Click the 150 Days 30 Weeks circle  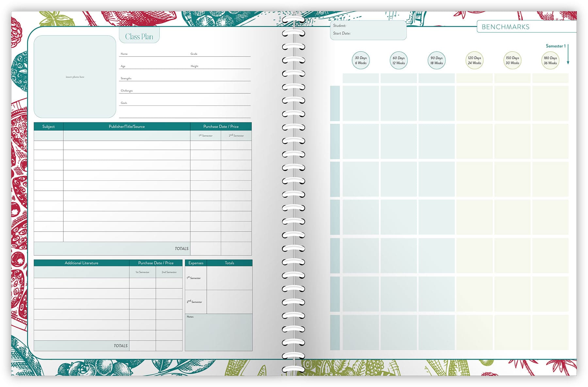pos(512,60)
